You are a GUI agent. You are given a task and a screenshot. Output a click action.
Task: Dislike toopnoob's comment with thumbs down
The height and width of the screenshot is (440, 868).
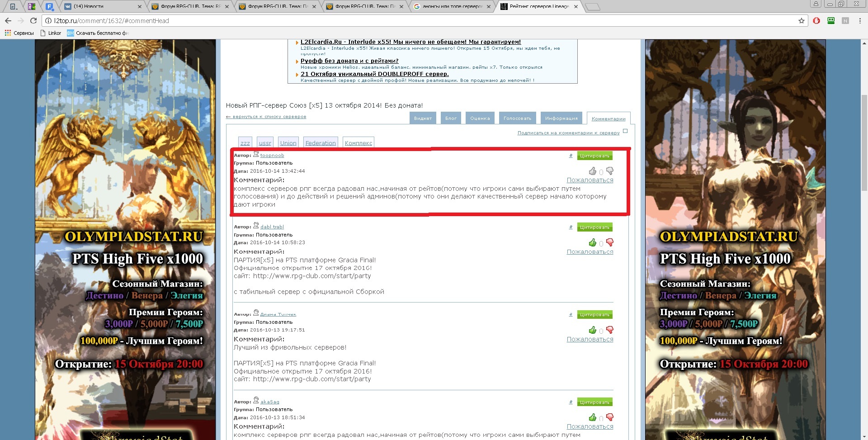point(610,171)
